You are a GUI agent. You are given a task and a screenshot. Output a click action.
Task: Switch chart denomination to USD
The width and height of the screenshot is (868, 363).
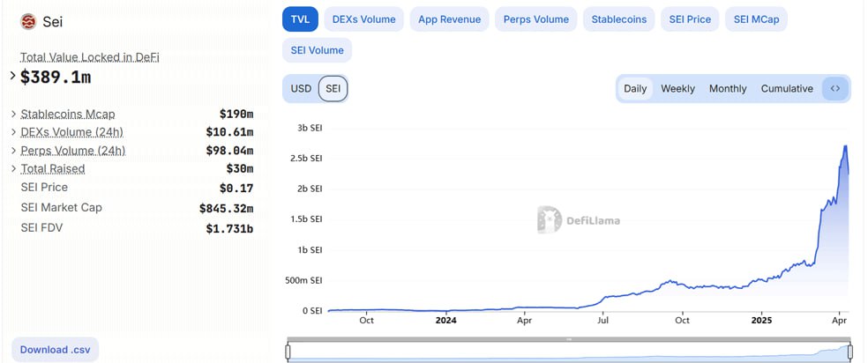301,88
